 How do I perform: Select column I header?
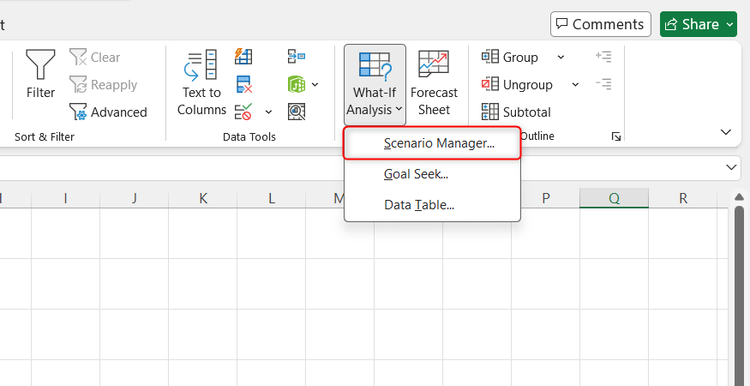click(66, 198)
